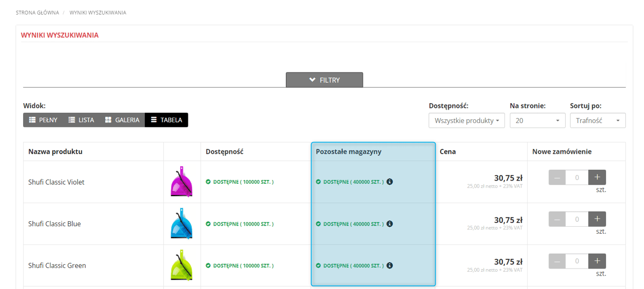
Task: Open Shufi Classic Blue product thumbnail
Action: [x=182, y=223]
